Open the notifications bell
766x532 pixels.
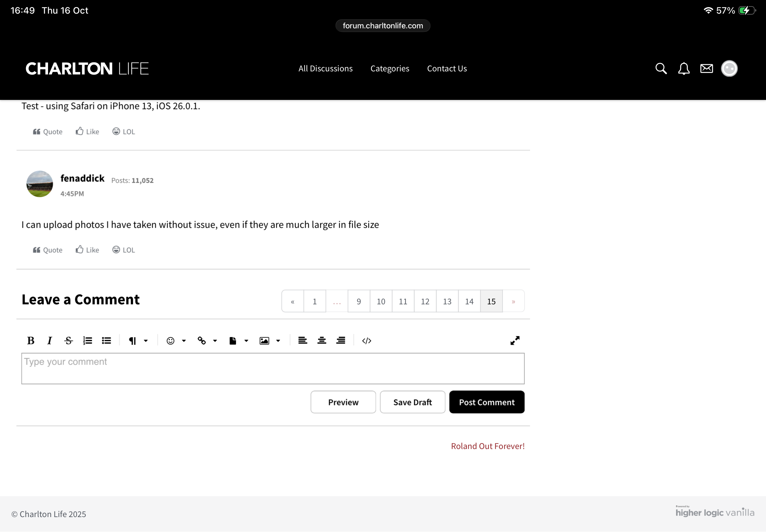683,68
